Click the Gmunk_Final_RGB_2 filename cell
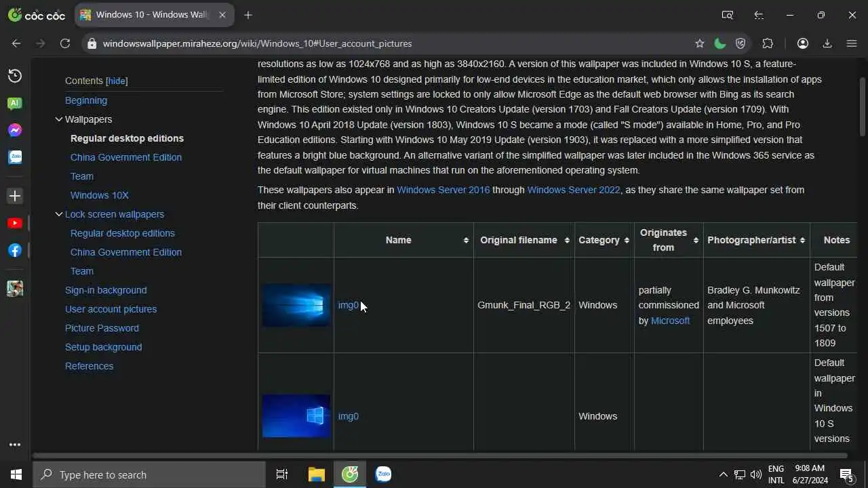Viewport: 868px width, 488px height. 524,305
